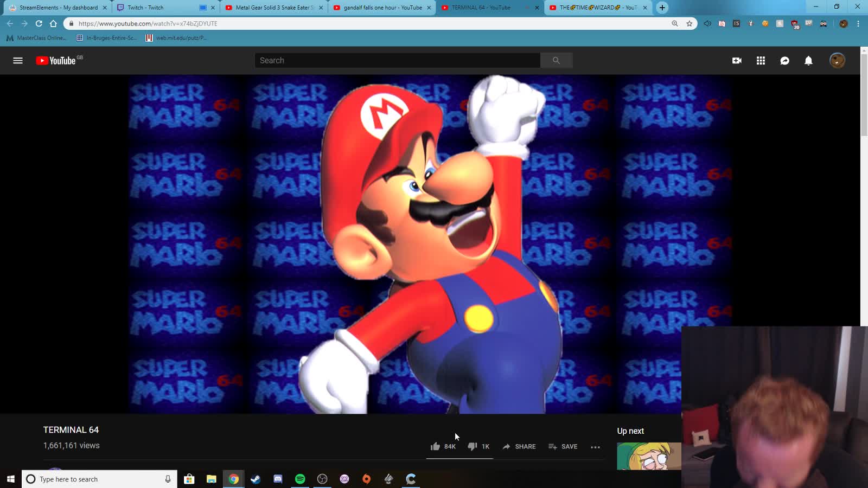The image size is (868, 488).
Task: Click the Up next video thumbnail
Action: tap(649, 456)
